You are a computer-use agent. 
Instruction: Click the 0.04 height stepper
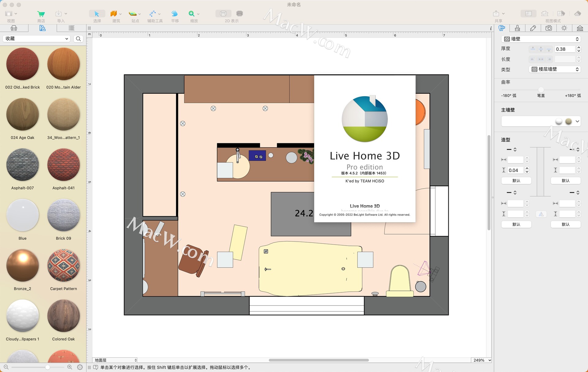point(527,170)
